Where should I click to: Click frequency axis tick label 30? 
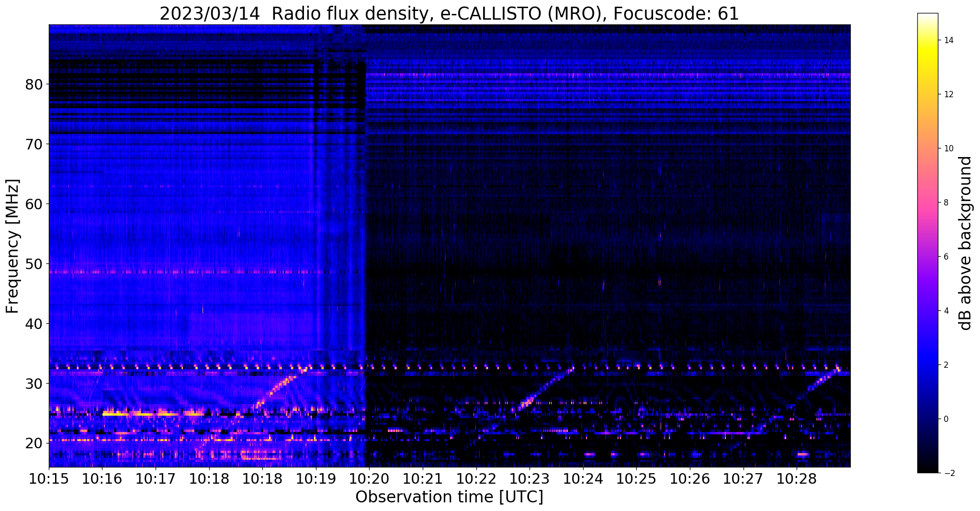point(34,384)
